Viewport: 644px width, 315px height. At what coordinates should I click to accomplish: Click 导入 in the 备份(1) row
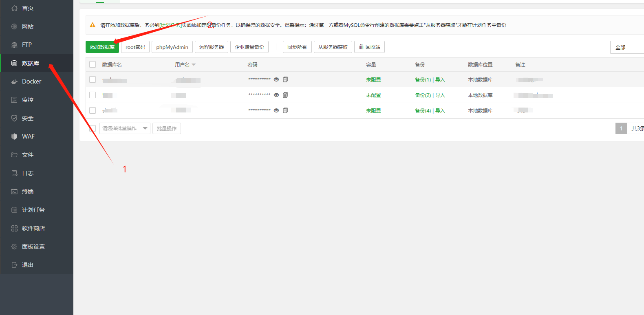[440, 79]
